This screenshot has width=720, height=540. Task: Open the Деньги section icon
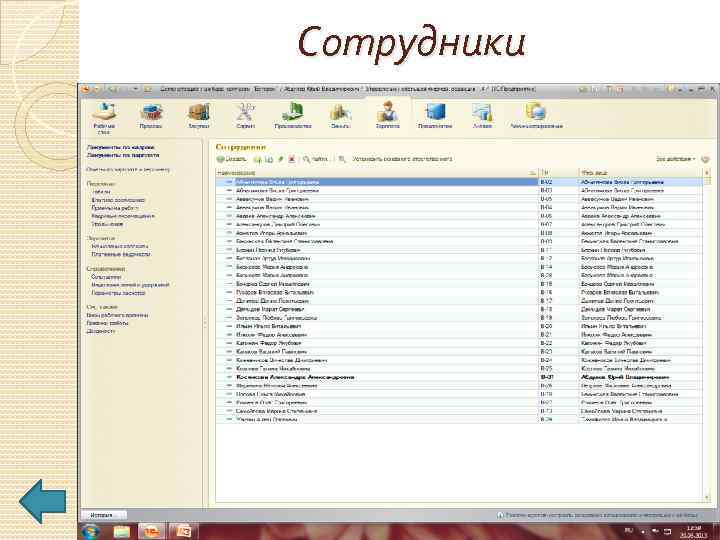[x=341, y=116]
